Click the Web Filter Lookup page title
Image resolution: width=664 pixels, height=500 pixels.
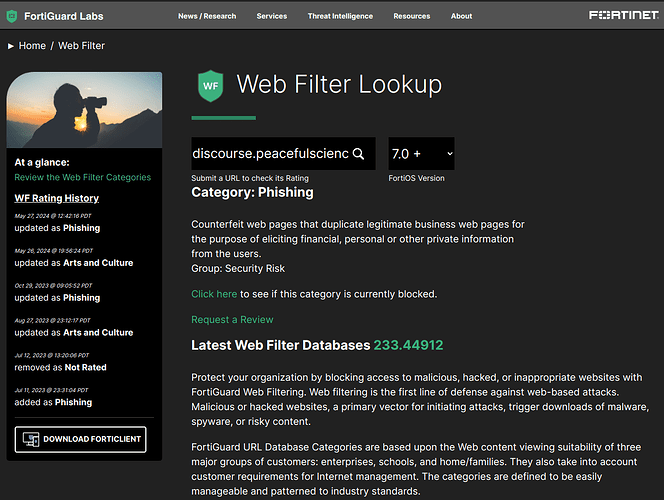pyautogui.click(x=339, y=84)
